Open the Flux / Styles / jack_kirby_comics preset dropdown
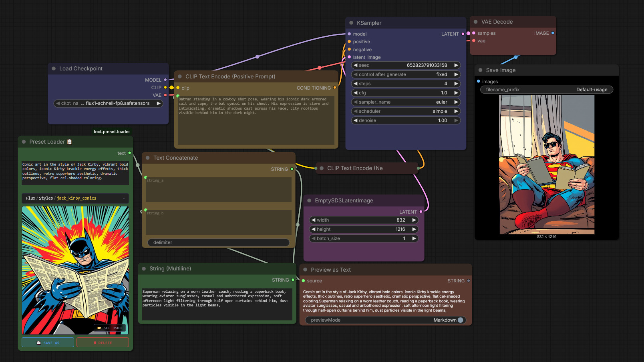644x362 pixels. [x=75, y=198]
